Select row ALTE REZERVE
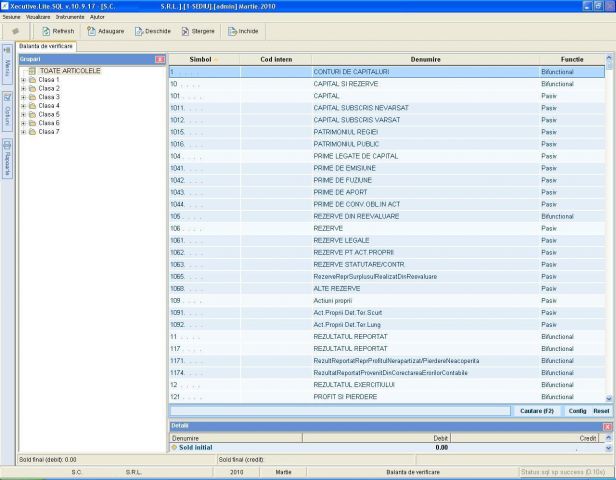 tap(387, 289)
